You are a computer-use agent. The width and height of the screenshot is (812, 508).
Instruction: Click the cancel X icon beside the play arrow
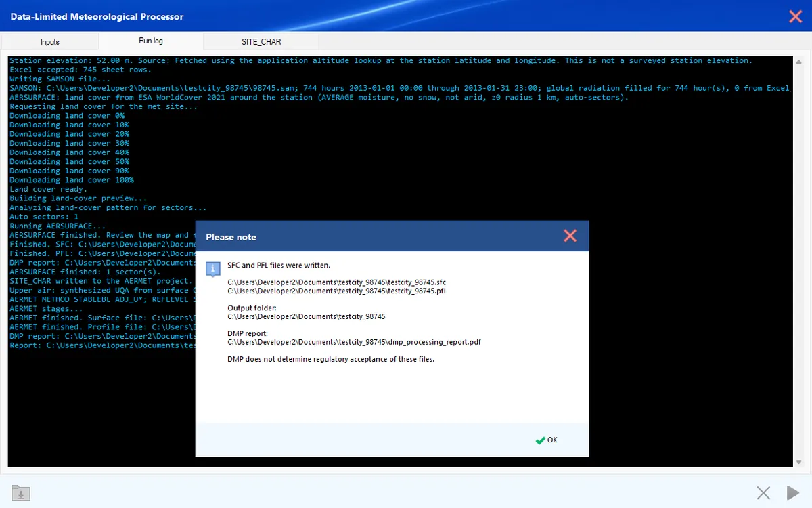[x=763, y=493]
